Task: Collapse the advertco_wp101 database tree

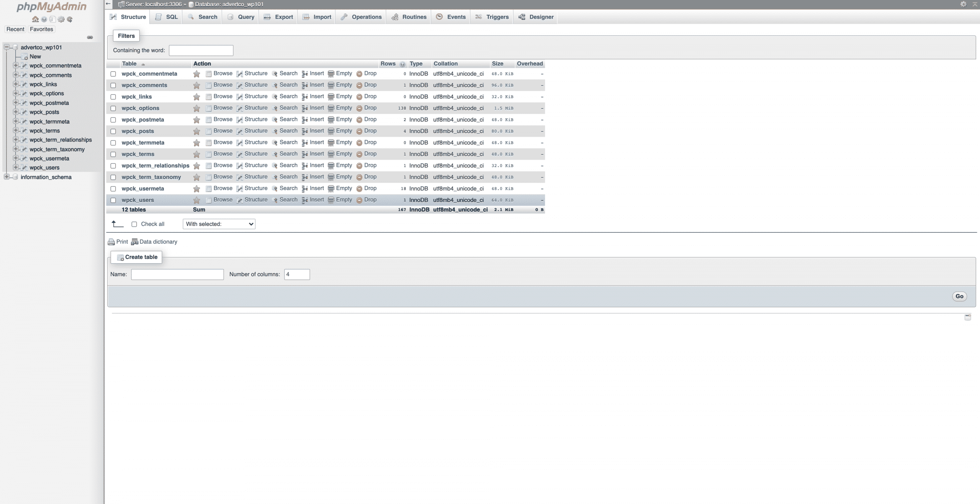Action: pos(7,47)
